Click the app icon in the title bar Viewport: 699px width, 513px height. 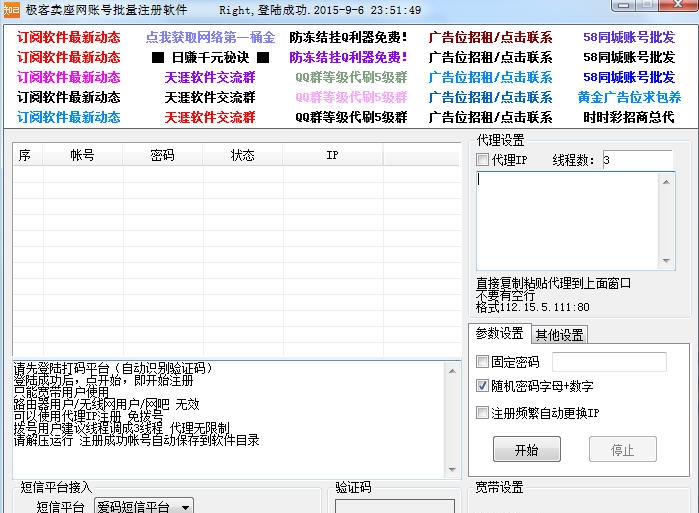coord(10,10)
